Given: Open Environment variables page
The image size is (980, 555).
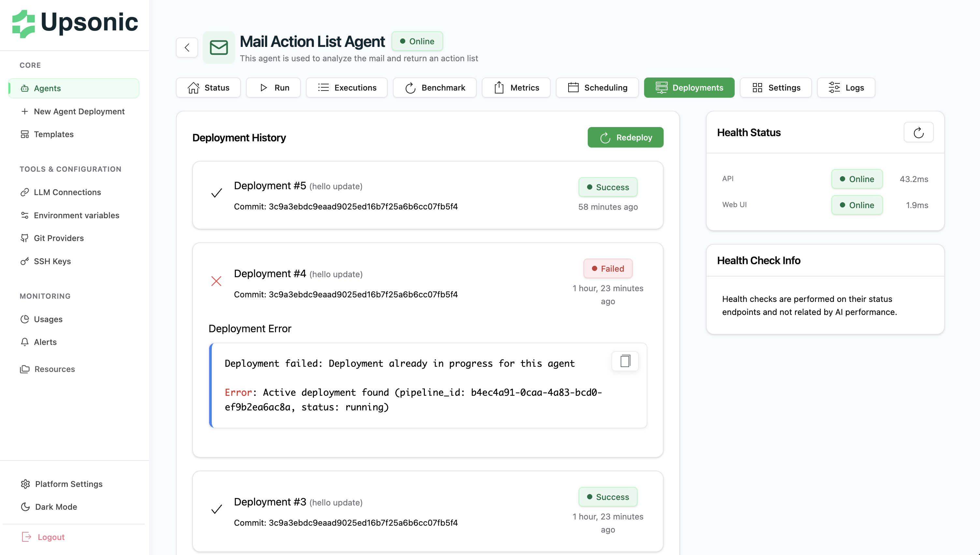Looking at the screenshot, I should click(76, 215).
